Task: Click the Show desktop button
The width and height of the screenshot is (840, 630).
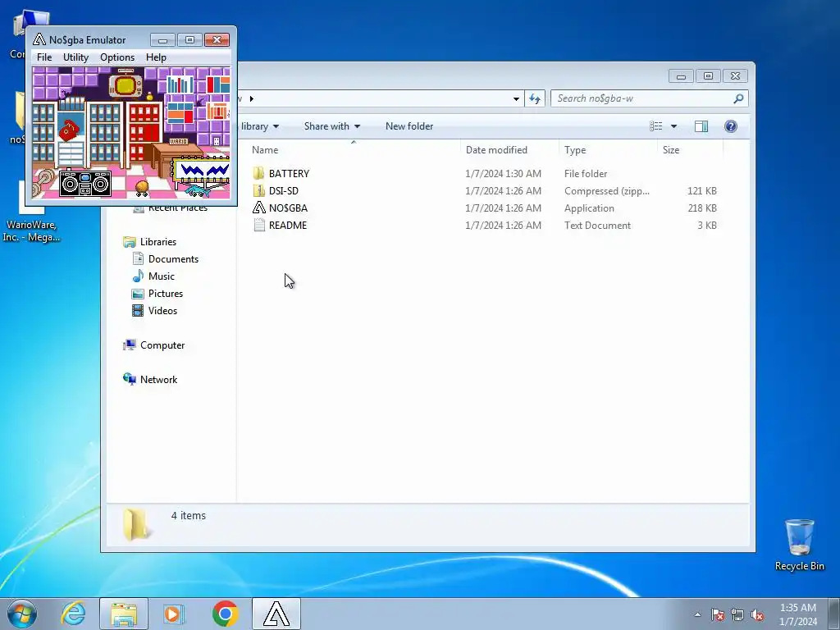Action: (x=834, y=614)
